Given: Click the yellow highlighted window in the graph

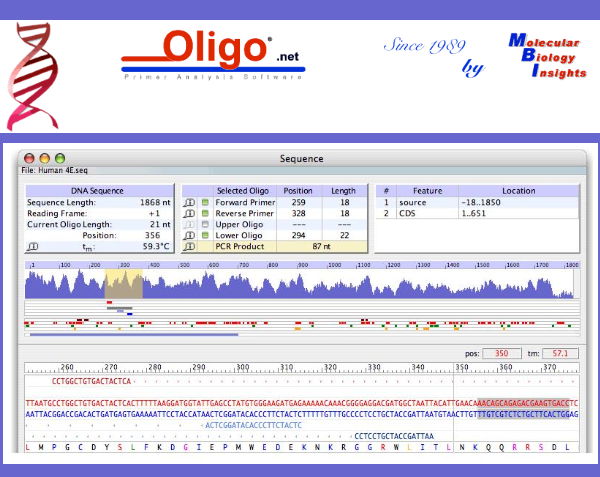Looking at the screenshot, I should pos(124,284).
